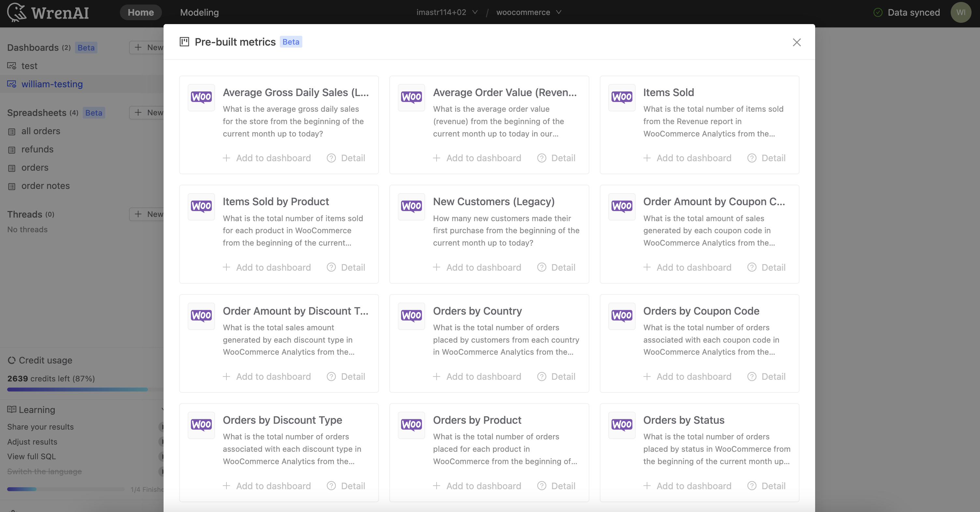
Task: Go to the Home tab
Action: (141, 13)
